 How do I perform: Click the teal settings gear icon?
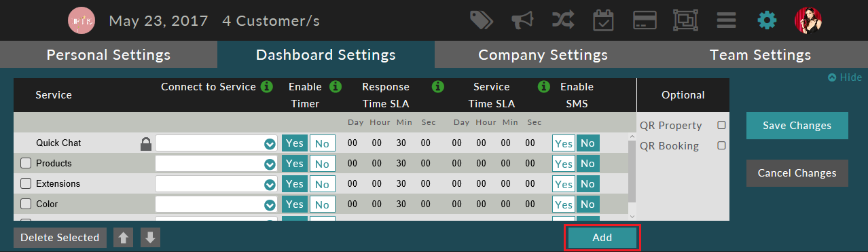coord(767,20)
